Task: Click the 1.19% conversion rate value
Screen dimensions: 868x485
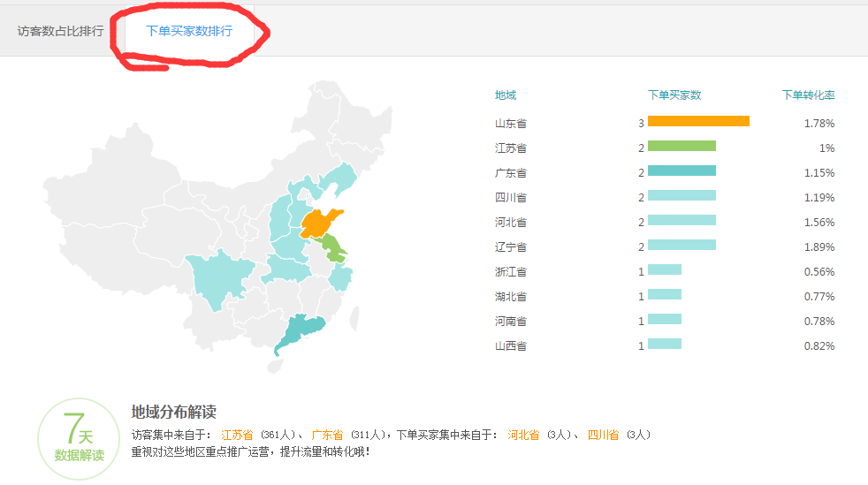Action: click(819, 197)
